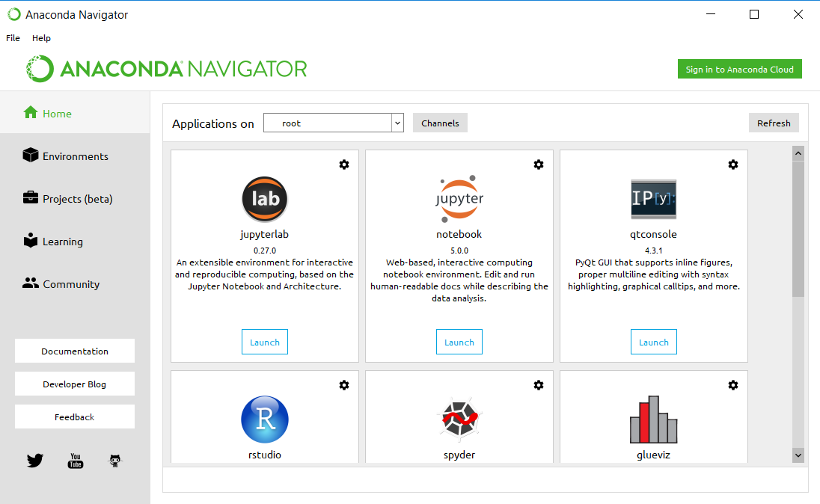Viewport: 820px width, 504px height.
Task: Open the GitHub octocat icon
Action: point(115,461)
